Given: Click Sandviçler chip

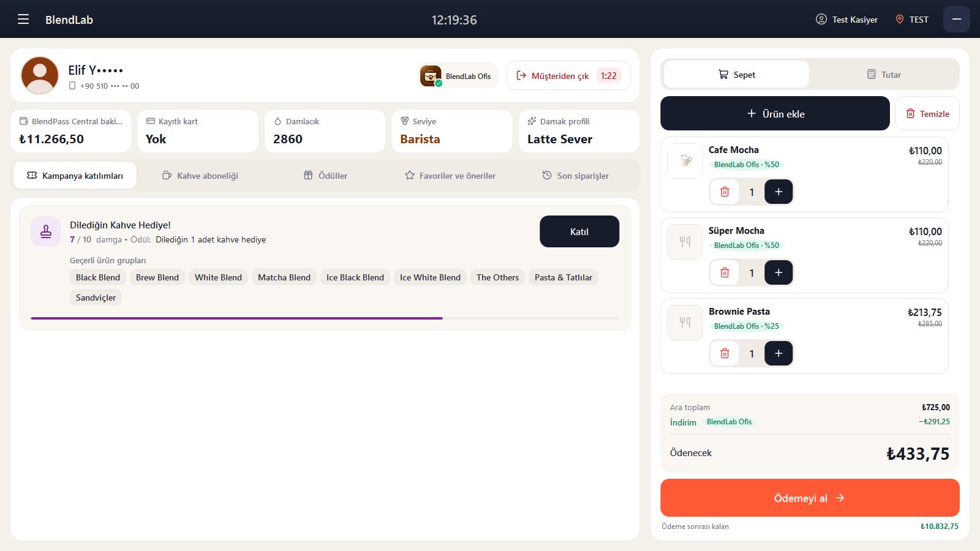Looking at the screenshot, I should click(x=96, y=298).
